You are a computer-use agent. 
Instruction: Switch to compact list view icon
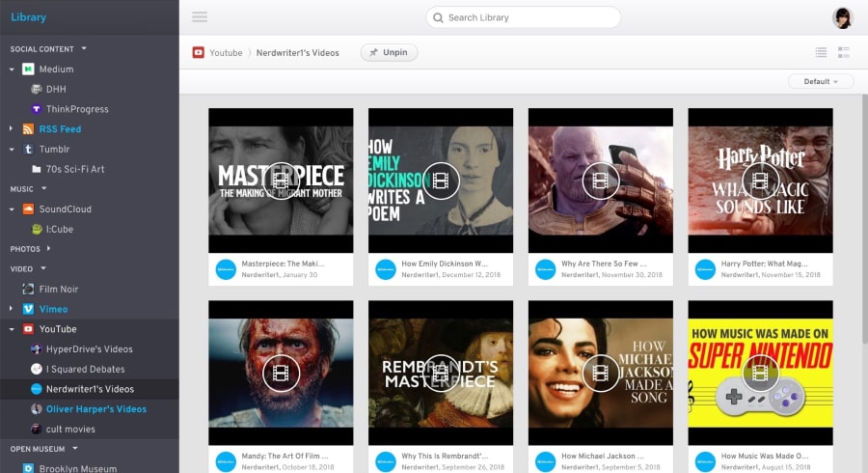coord(821,53)
